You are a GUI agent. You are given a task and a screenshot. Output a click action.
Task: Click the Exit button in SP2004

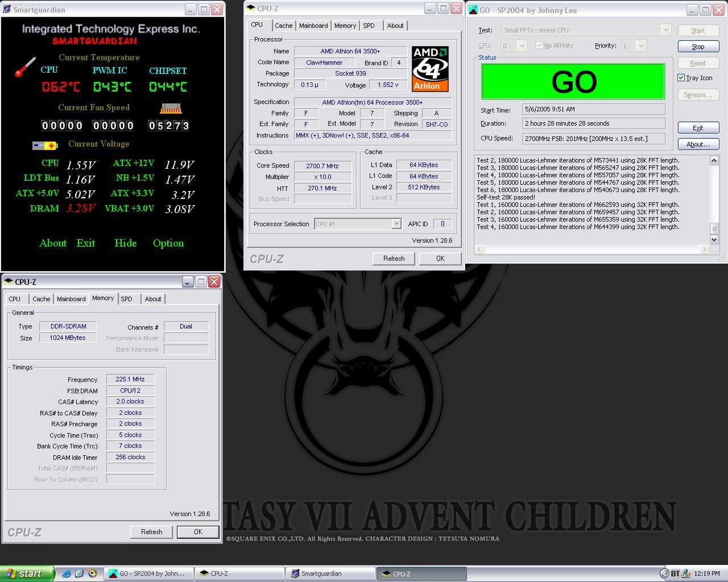698,128
